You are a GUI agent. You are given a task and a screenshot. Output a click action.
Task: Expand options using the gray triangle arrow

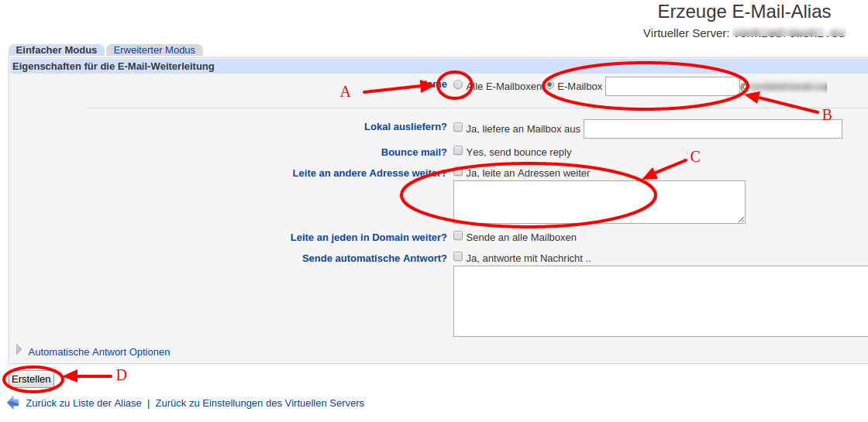click(x=19, y=350)
